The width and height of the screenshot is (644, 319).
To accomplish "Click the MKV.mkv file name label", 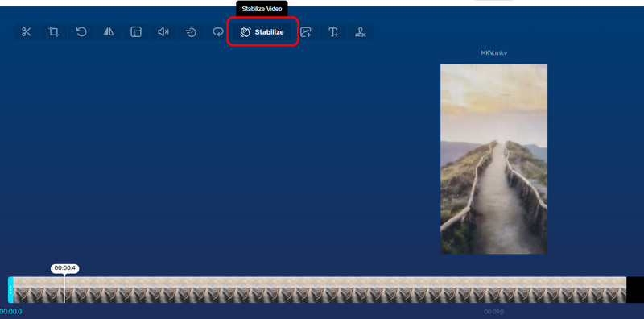I will pyautogui.click(x=493, y=53).
